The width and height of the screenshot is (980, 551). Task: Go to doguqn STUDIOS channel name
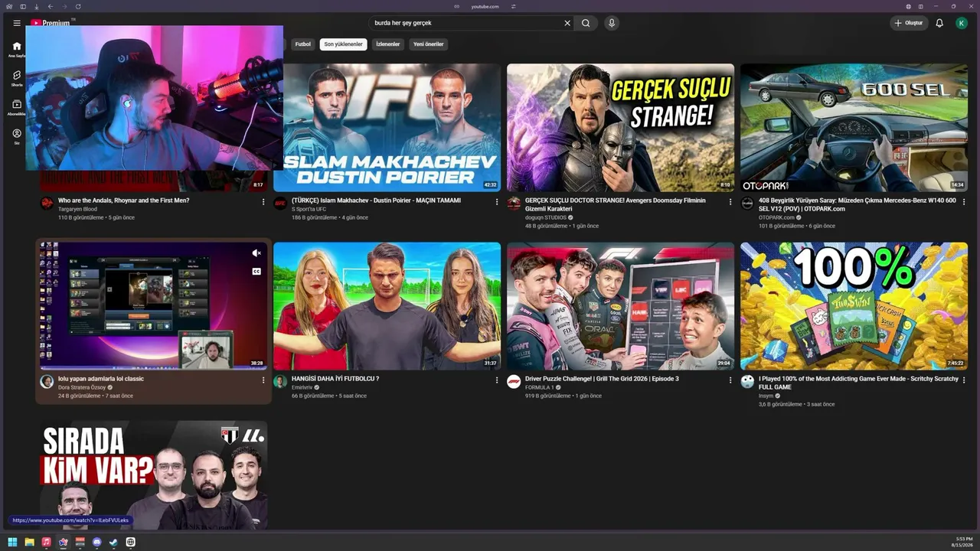click(x=545, y=217)
